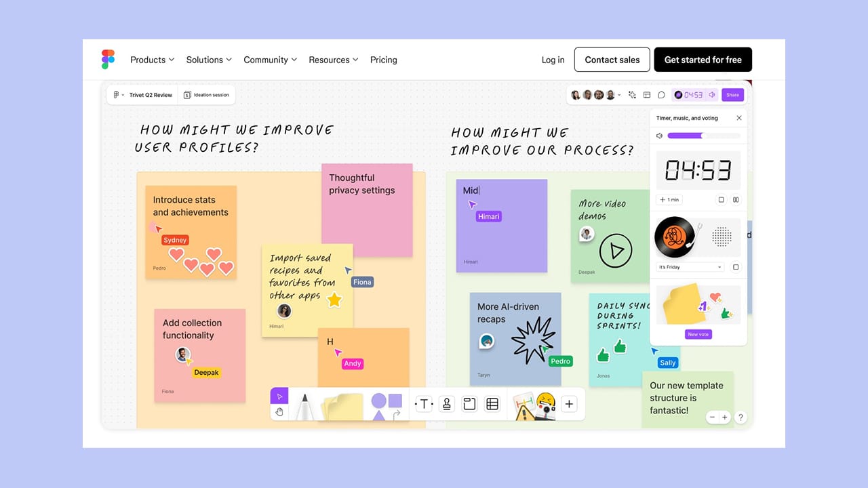Pause the timer
Image resolution: width=868 pixels, height=488 pixels.
(736, 200)
